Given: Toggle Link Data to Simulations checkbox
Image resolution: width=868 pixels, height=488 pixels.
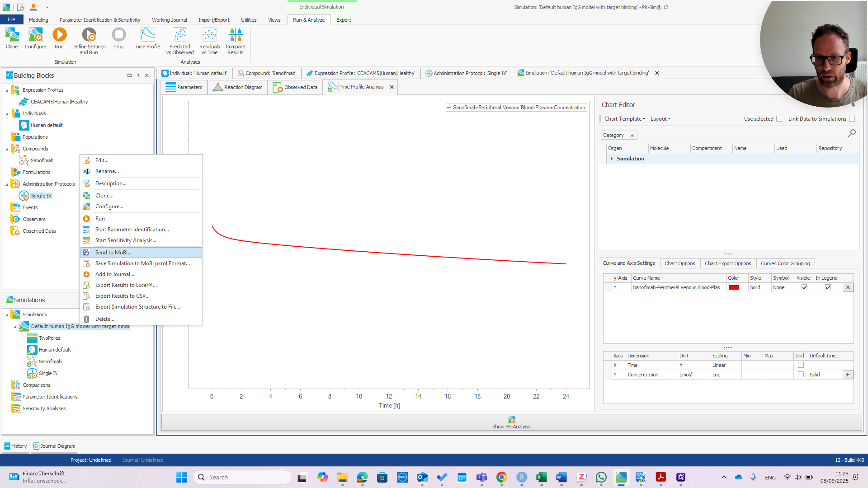Looking at the screenshot, I should pos(852,119).
